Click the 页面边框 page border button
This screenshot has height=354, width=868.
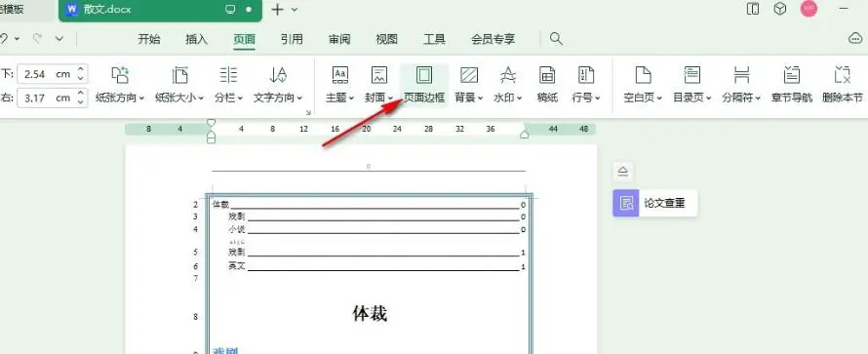(424, 85)
